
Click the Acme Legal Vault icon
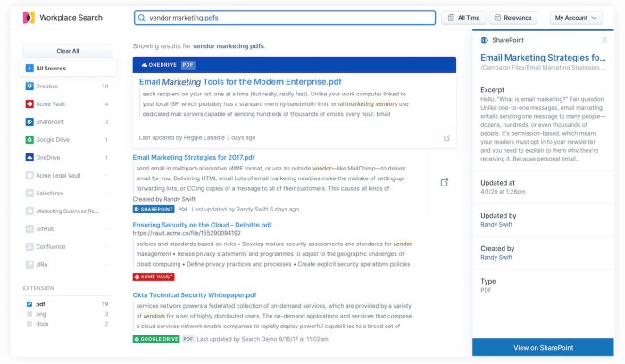tap(29, 175)
